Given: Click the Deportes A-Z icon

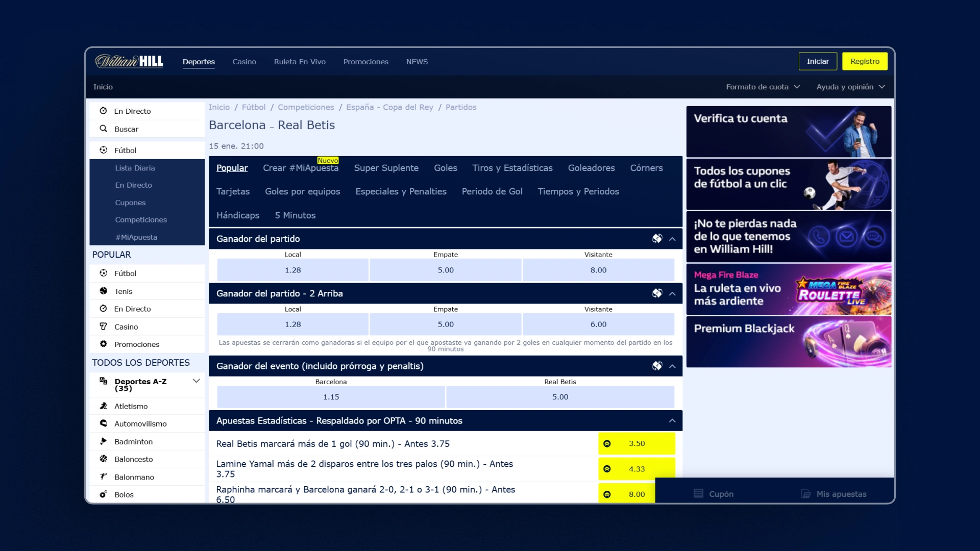Looking at the screenshot, I should coord(103,381).
